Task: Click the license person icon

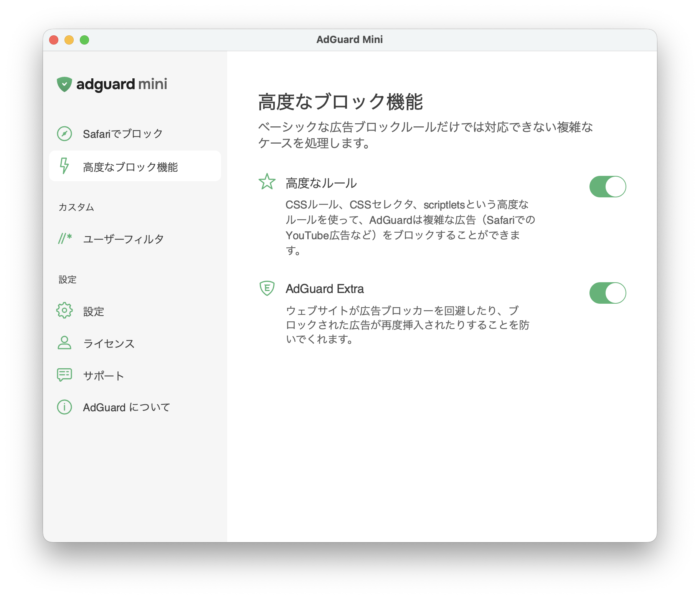Action: pos(64,343)
